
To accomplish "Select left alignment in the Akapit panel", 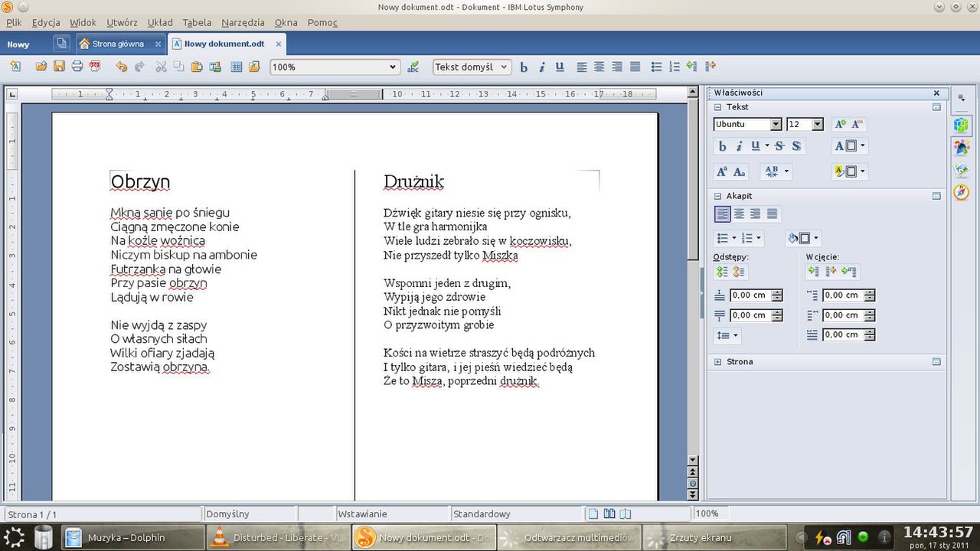I will (x=722, y=214).
